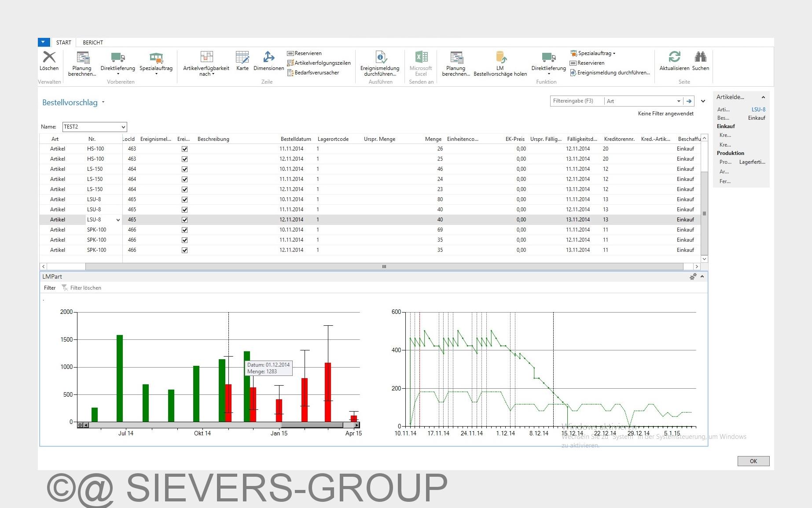This screenshot has width=812, height=508.
Task: Toggle checkbox for LSU-8 row with Menge 80
Action: (x=185, y=199)
